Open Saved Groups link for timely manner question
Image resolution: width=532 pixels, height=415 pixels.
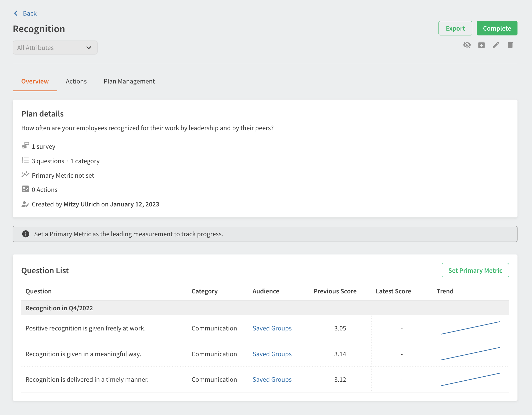(272, 380)
